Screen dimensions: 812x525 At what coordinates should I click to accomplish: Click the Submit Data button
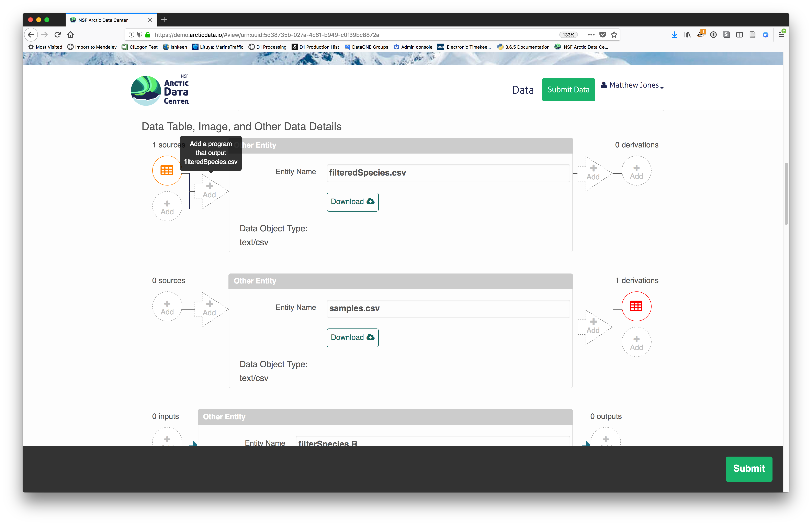(x=568, y=90)
